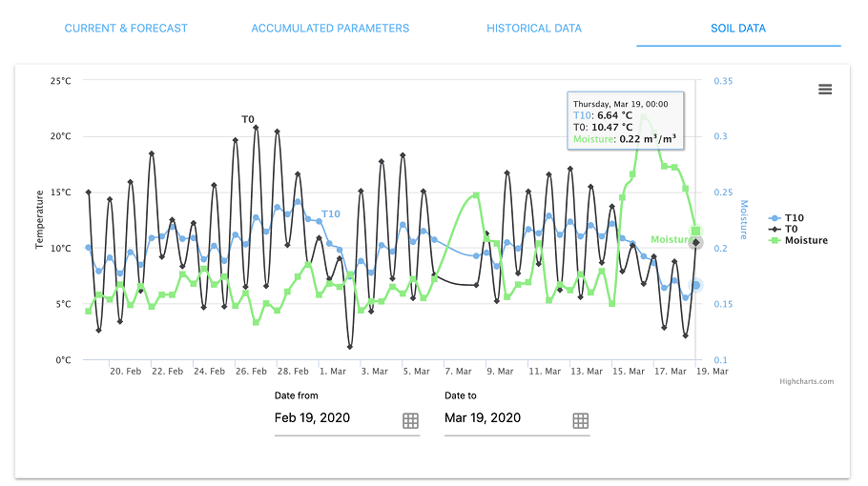Click the 25°C y-axis label
868x486 pixels.
tap(61, 81)
